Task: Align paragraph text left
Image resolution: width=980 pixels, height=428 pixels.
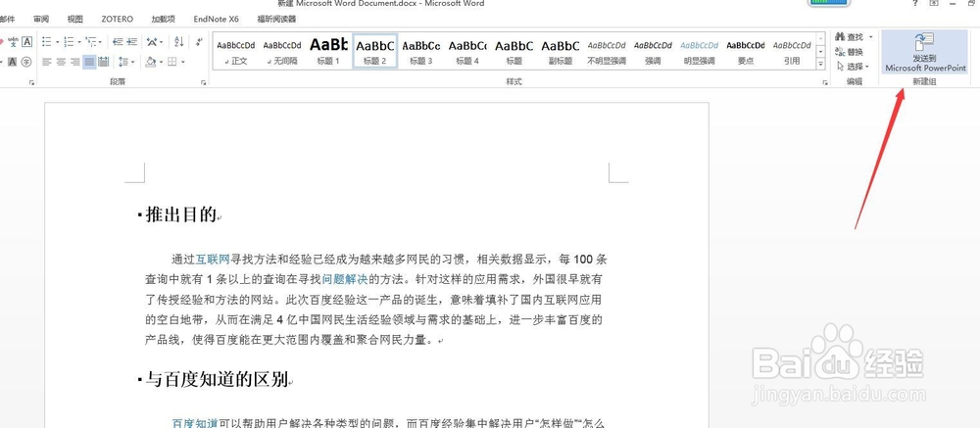Action: (x=47, y=62)
